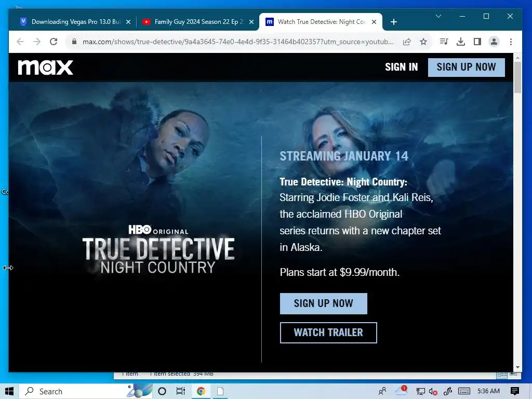Open the People icon in the system tray
This screenshot has height=399, width=532.
382,392
